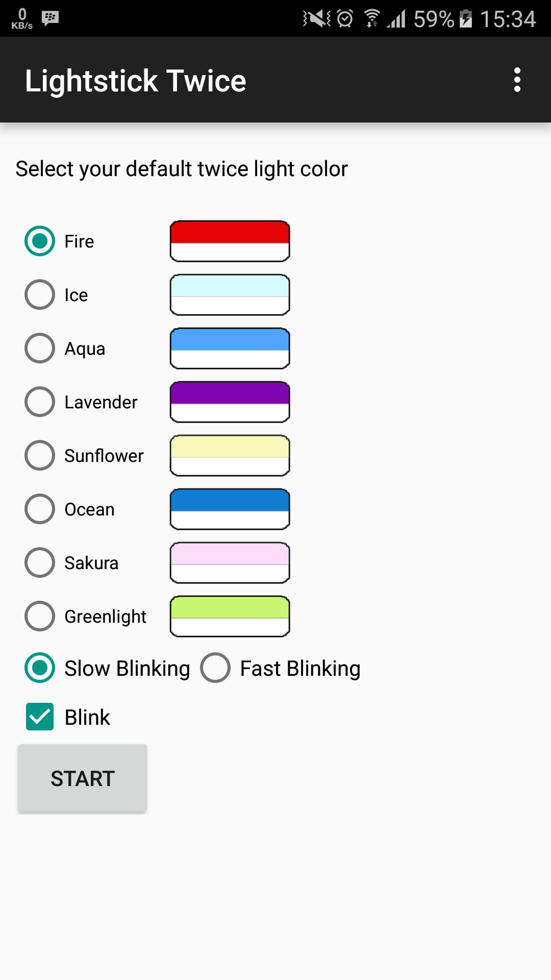The image size is (551, 980).
Task: Select Fast Blinking speed
Action: click(x=215, y=668)
